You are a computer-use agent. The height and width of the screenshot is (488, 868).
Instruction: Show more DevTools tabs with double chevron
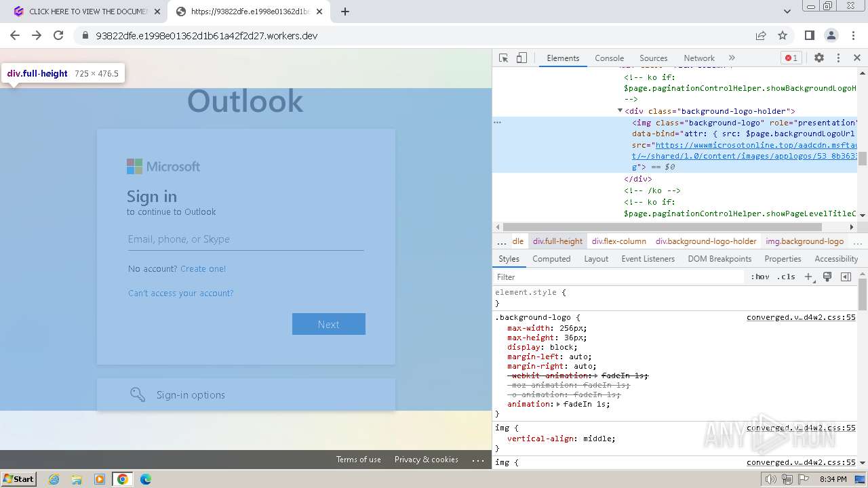(x=732, y=58)
